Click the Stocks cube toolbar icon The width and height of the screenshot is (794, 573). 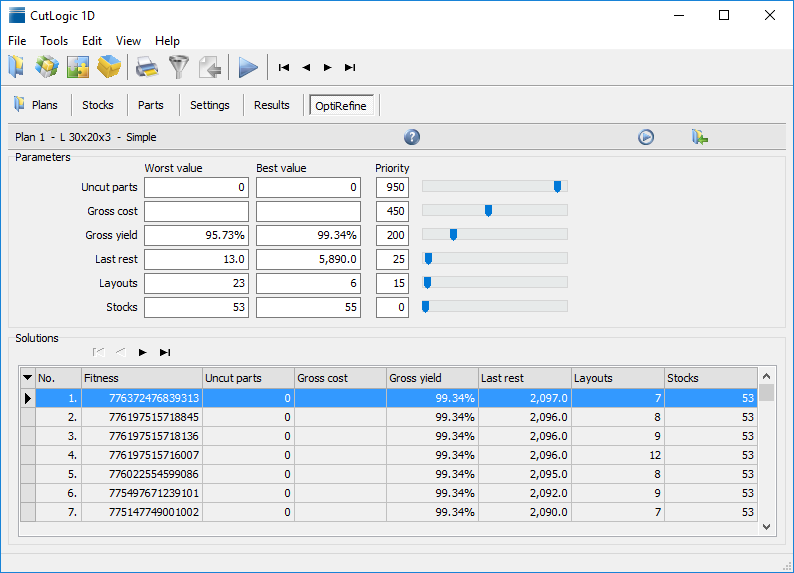point(47,67)
